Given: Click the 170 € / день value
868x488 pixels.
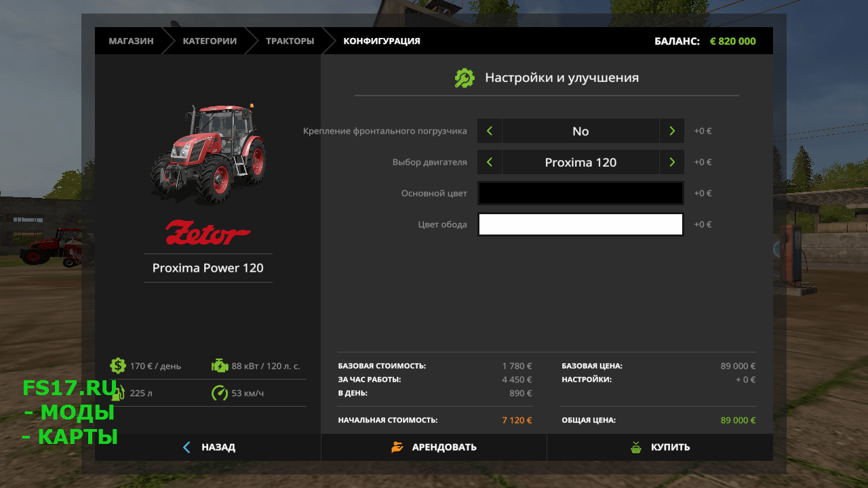Looking at the screenshot, I should (155, 366).
